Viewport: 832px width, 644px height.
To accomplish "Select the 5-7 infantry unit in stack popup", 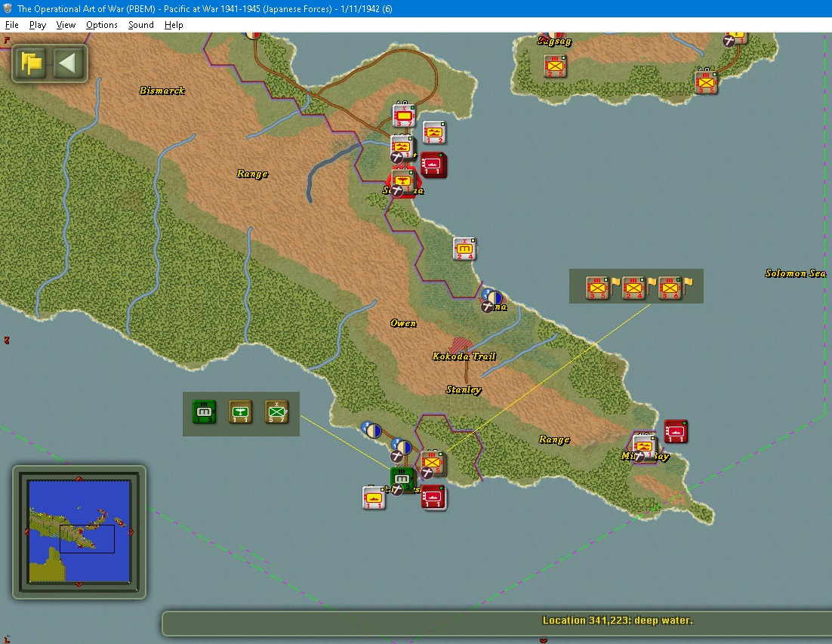I will pos(276,412).
